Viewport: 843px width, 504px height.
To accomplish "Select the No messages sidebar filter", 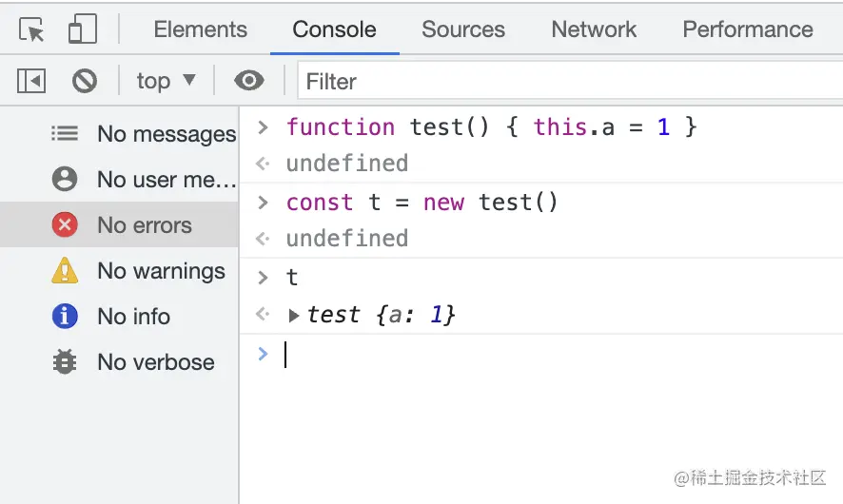I will [143, 134].
